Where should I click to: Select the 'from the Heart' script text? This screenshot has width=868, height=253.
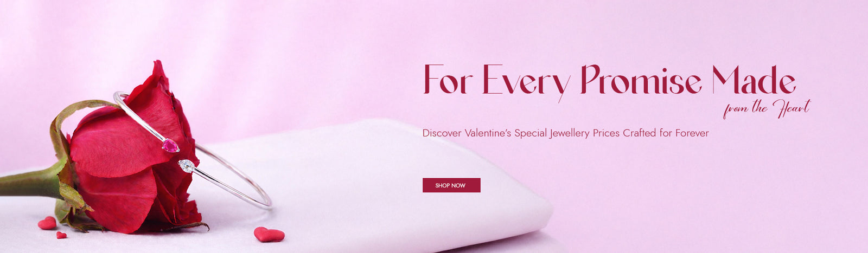pyautogui.click(x=767, y=109)
